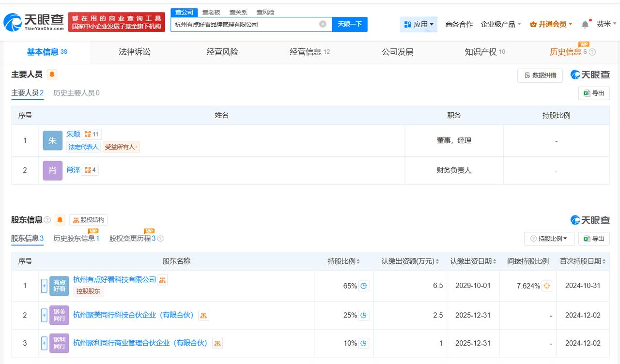620x364 pixels.
Task: Open the 持股比例 filter dropdown
Action: 549,239
